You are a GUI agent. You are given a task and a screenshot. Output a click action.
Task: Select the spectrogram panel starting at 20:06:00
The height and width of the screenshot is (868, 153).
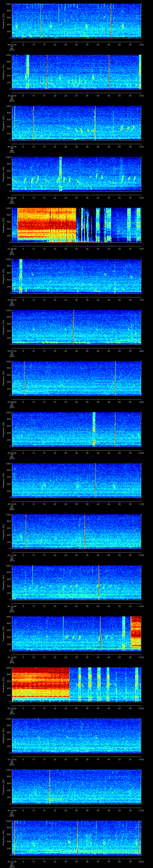click(76, 276)
